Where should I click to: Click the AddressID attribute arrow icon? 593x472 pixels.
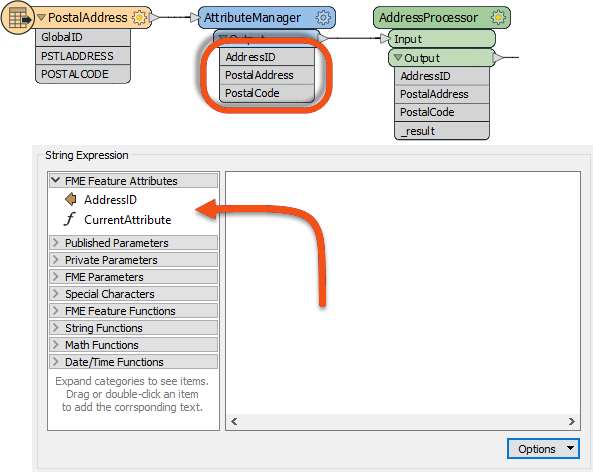[71, 199]
